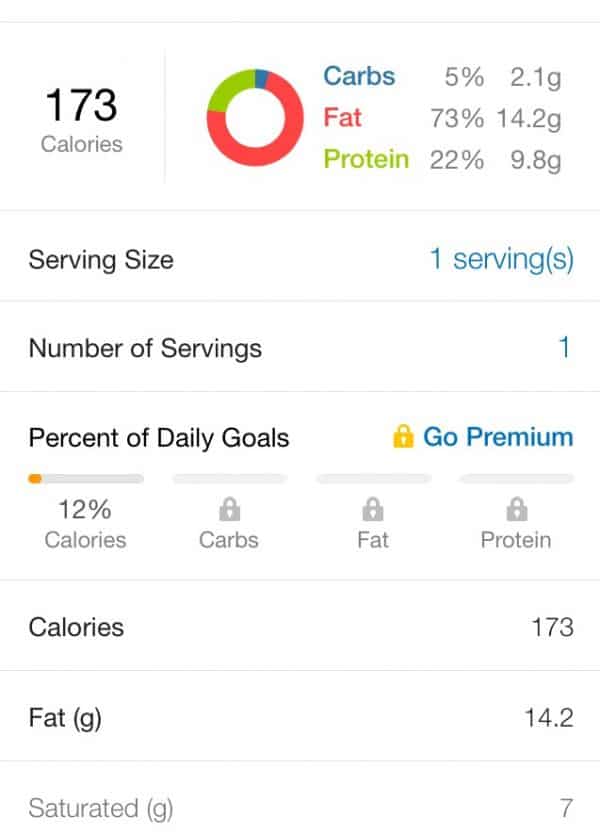The width and height of the screenshot is (600, 834).
Task: Tap the Carbs 5% legend entry
Action: point(441,76)
